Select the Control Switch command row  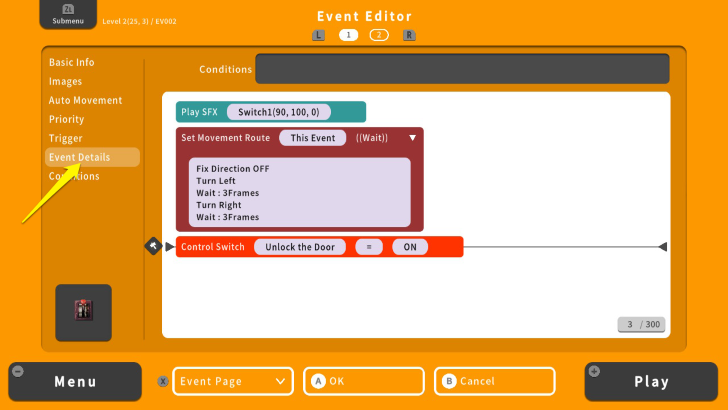pyautogui.click(x=319, y=247)
